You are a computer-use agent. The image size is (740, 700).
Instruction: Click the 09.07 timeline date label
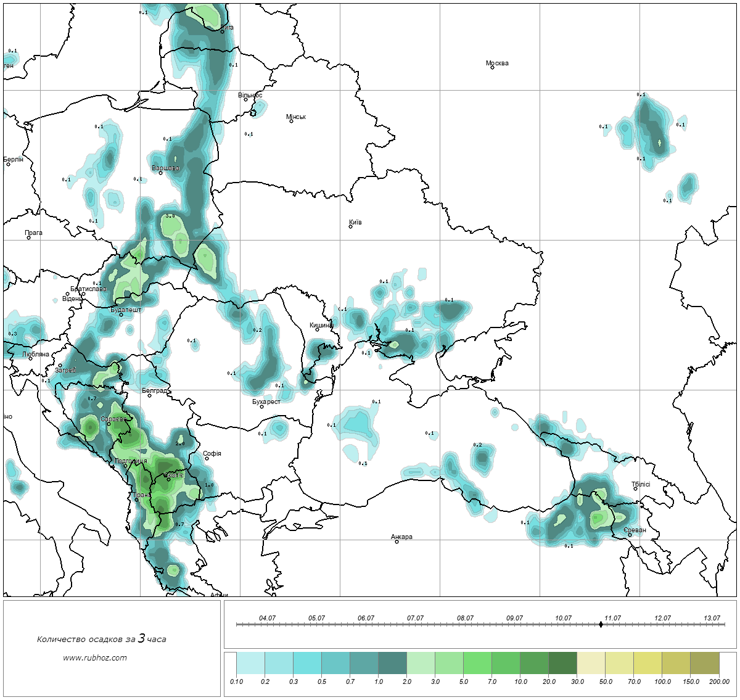click(514, 618)
